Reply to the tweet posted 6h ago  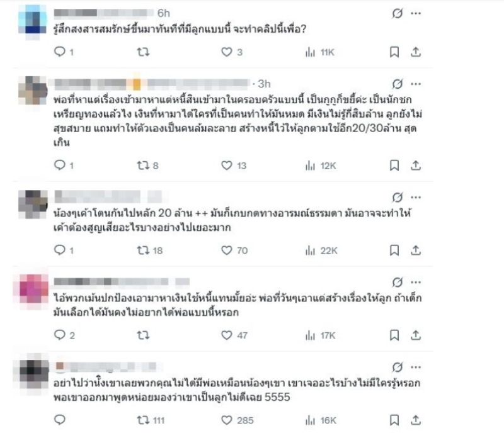[x=59, y=52]
